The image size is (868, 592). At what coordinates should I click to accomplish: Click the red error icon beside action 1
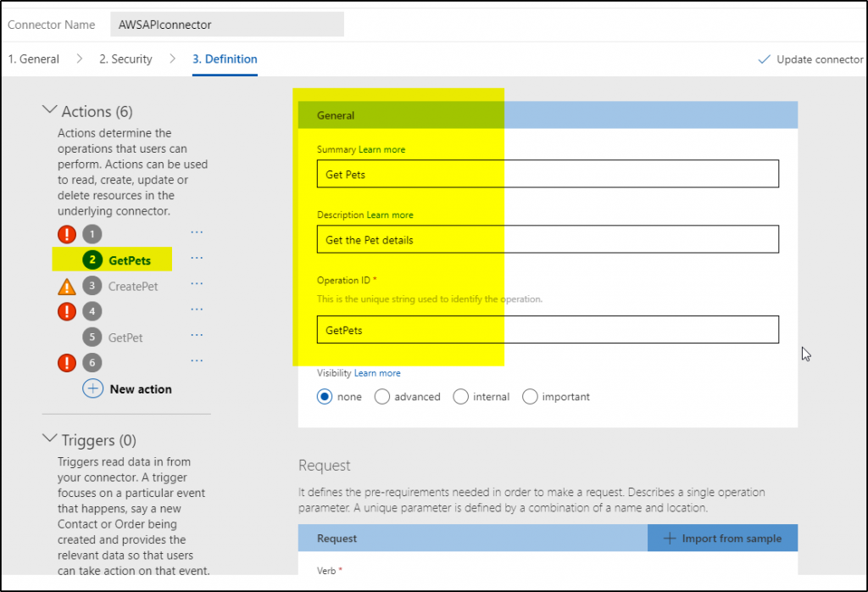click(x=67, y=234)
